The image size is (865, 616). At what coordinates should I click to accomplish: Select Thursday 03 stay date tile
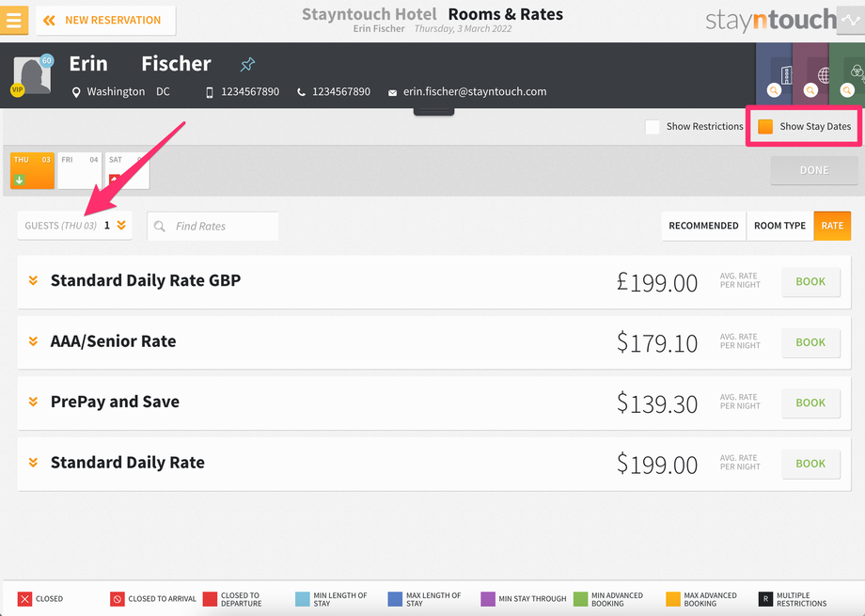coord(32,170)
